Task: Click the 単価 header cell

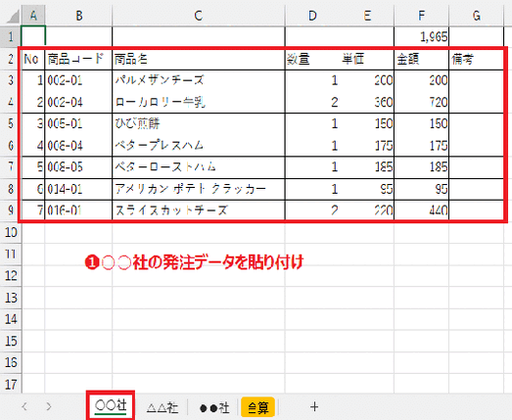Action: coord(367,59)
